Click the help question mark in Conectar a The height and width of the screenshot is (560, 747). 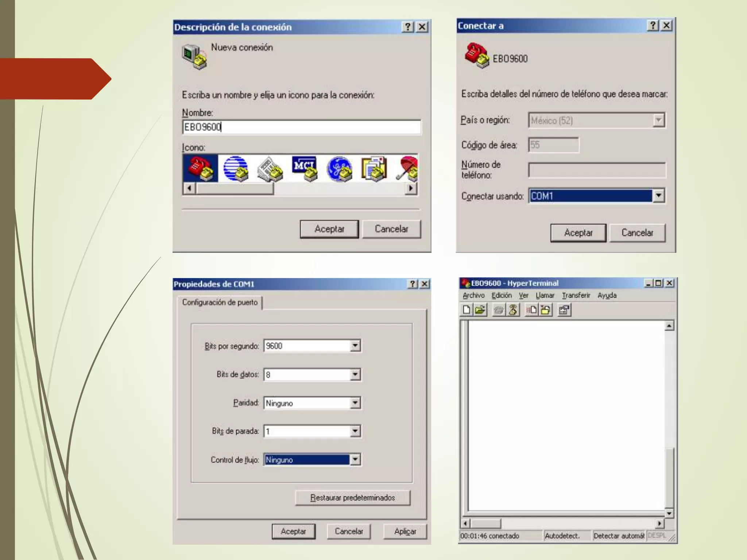click(653, 26)
